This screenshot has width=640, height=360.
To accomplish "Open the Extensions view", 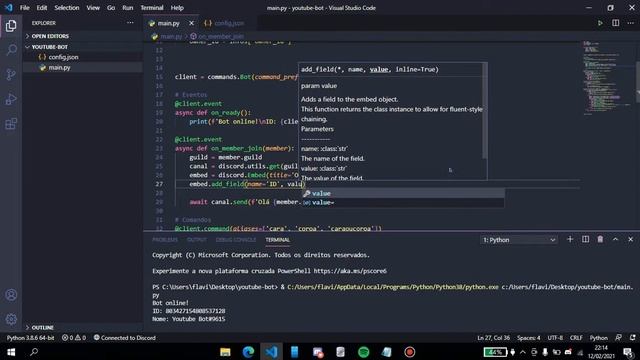I will pyautogui.click(x=11, y=124).
